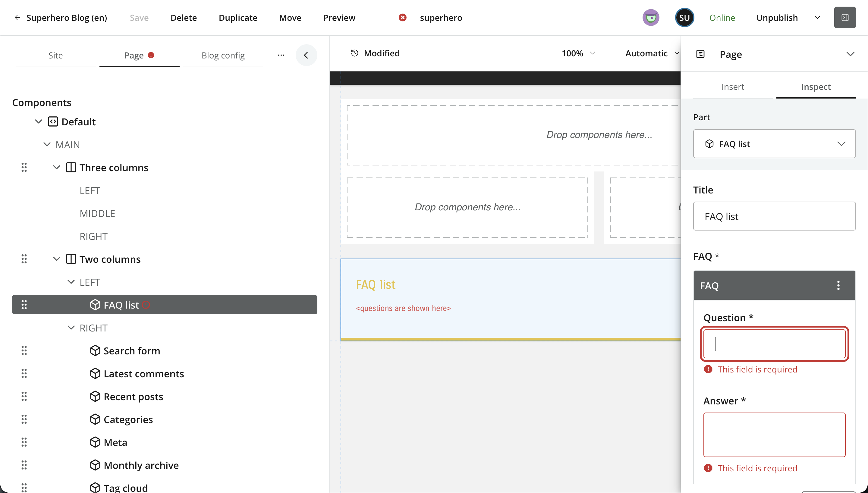This screenshot has height=493, width=868.
Task: Click the red invalid status icon beside superhero
Action: point(403,17)
